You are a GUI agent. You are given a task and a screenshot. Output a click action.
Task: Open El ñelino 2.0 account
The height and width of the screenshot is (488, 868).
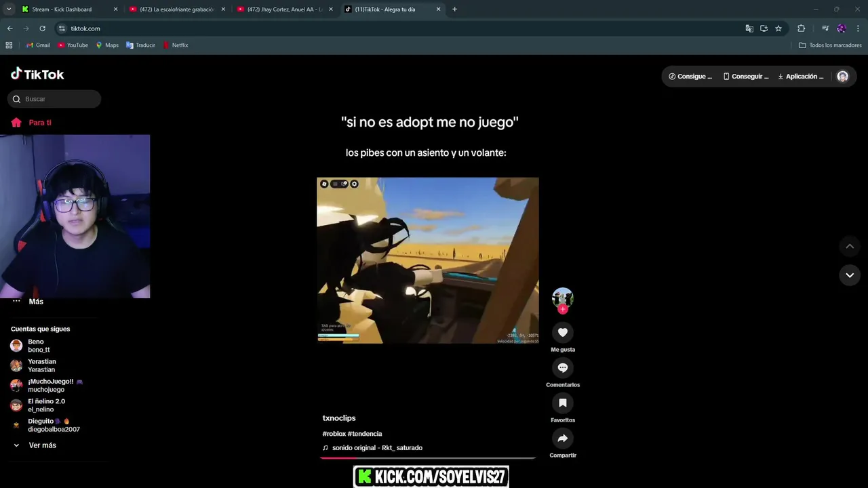[x=38, y=405]
